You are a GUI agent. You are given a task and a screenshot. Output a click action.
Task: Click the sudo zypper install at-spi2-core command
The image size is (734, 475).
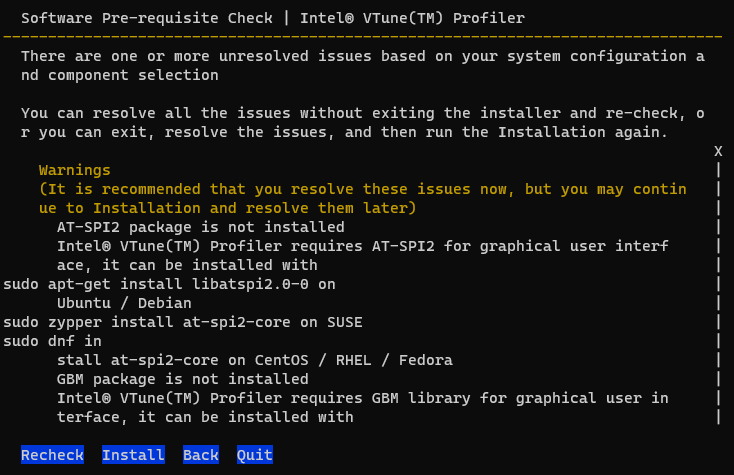pos(183,322)
